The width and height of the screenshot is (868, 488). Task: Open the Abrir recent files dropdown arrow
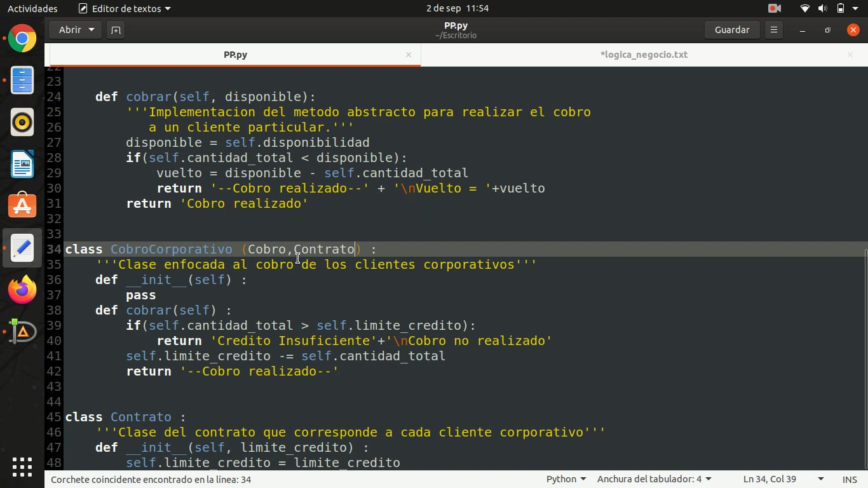(x=92, y=30)
